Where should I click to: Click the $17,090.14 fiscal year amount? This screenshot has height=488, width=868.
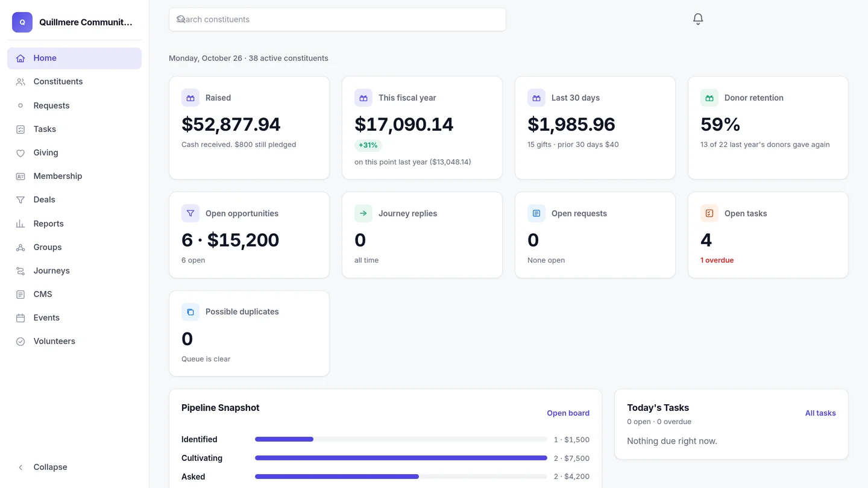(404, 124)
